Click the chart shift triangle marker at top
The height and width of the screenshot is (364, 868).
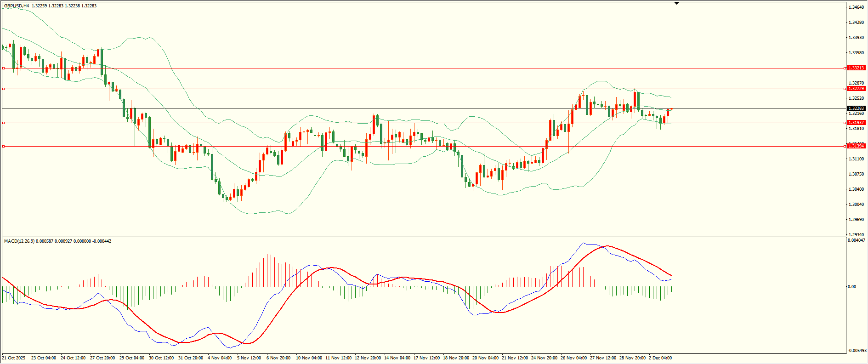click(676, 3)
